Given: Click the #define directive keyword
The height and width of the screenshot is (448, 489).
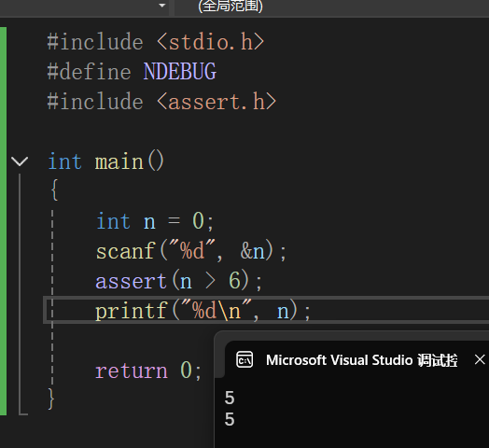Looking at the screenshot, I should point(89,72).
